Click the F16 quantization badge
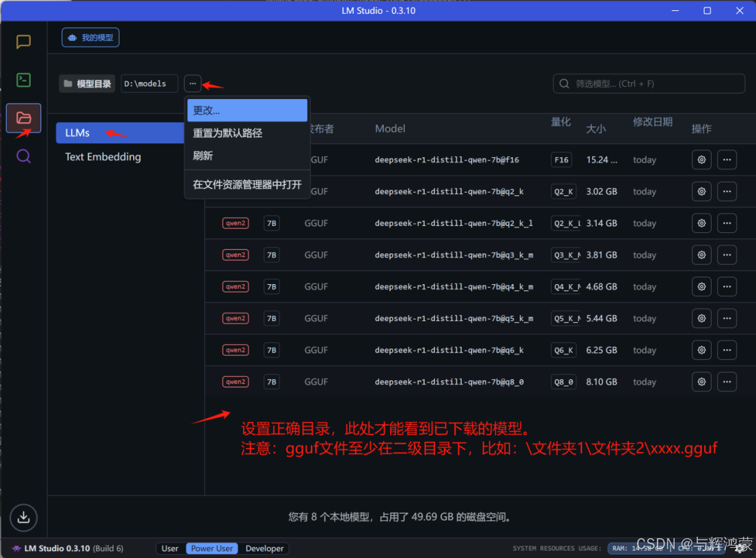This screenshot has height=558, width=756. pyautogui.click(x=561, y=160)
